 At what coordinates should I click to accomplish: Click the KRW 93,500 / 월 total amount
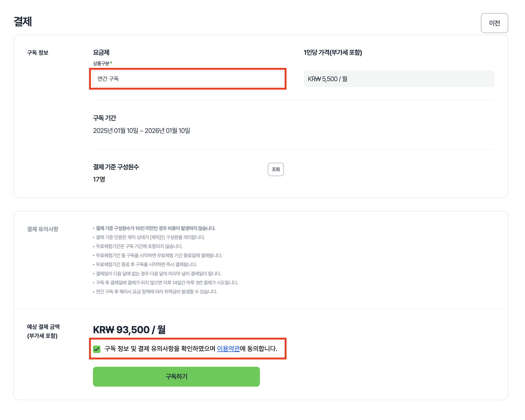click(129, 330)
